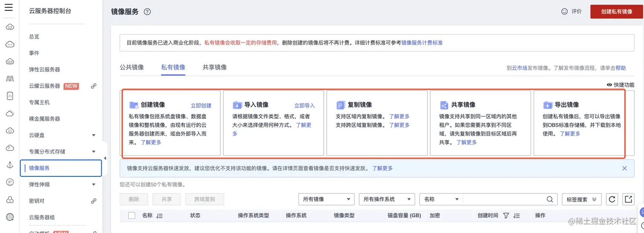The image size is (644, 233).
Task: Click the 共享镜像 share card icon
Action: (444, 105)
